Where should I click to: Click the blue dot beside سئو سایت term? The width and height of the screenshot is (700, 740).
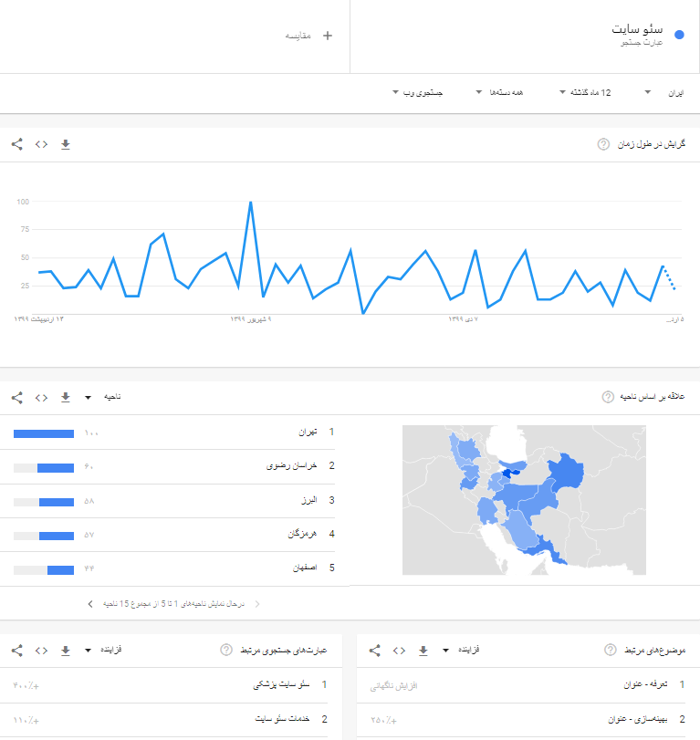tap(678, 36)
